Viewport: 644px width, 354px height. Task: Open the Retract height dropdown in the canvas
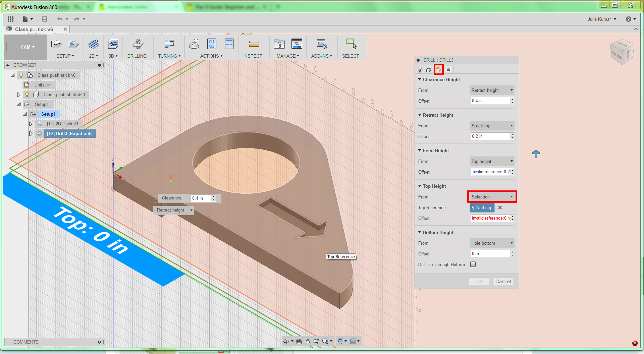click(174, 210)
